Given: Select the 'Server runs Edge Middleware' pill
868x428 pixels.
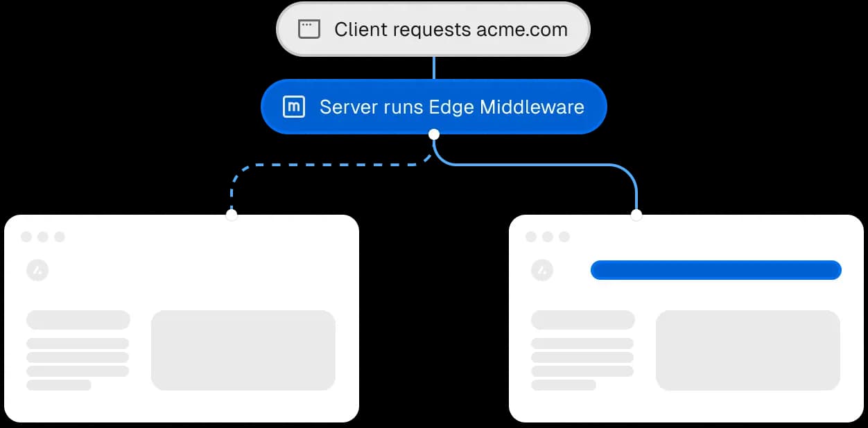Looking at the screenshot, I should point(433,107).
